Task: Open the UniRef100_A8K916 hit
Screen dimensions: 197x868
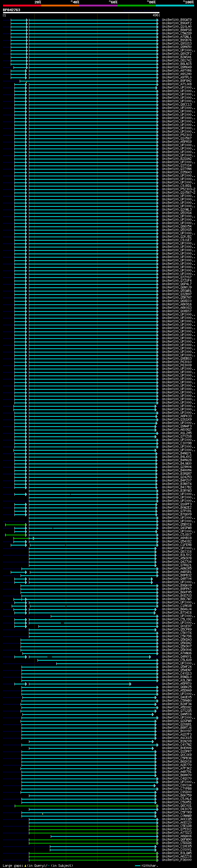Action: point(176,304)
